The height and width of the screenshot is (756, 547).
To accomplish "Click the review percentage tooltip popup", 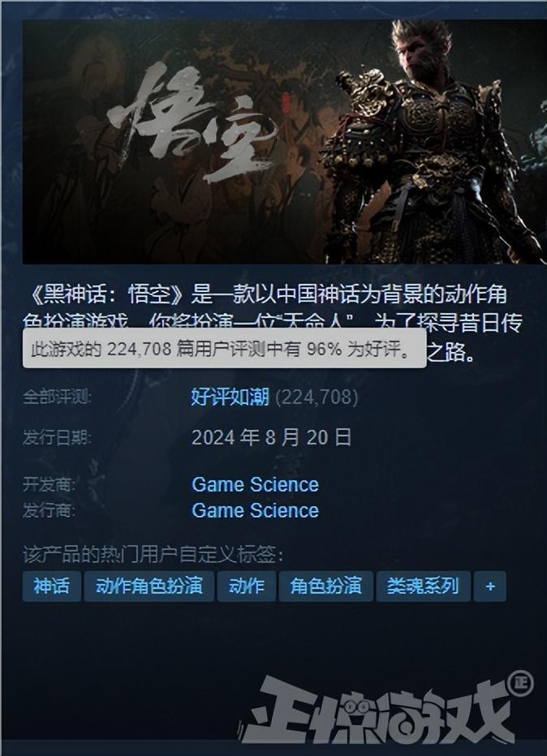I will [224, 348].
